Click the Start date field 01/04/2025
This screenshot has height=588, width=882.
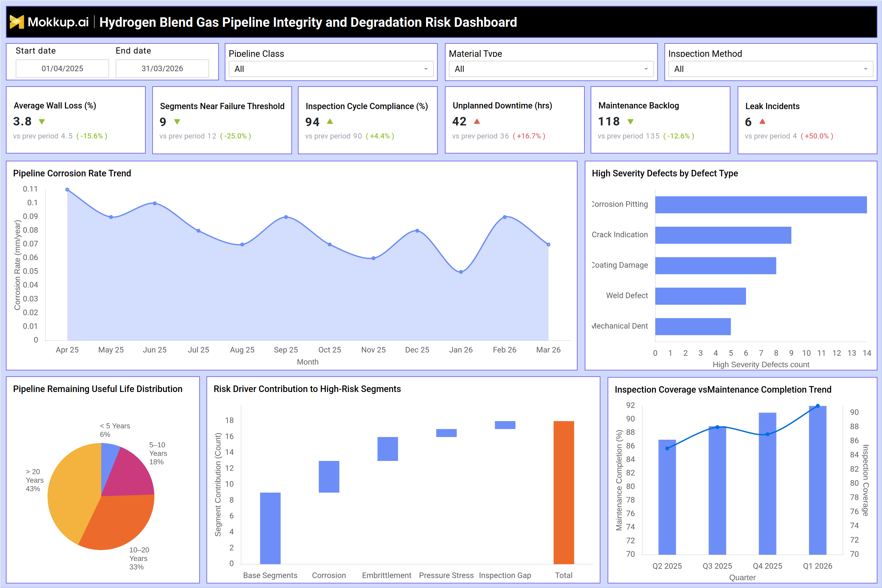coord(62,69)
